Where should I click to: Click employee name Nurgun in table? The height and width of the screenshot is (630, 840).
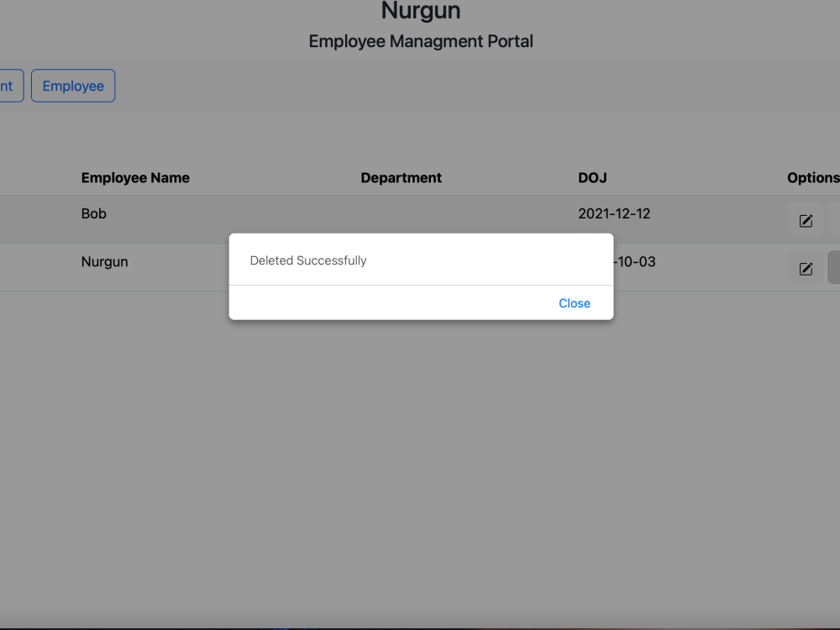point(104,262)
